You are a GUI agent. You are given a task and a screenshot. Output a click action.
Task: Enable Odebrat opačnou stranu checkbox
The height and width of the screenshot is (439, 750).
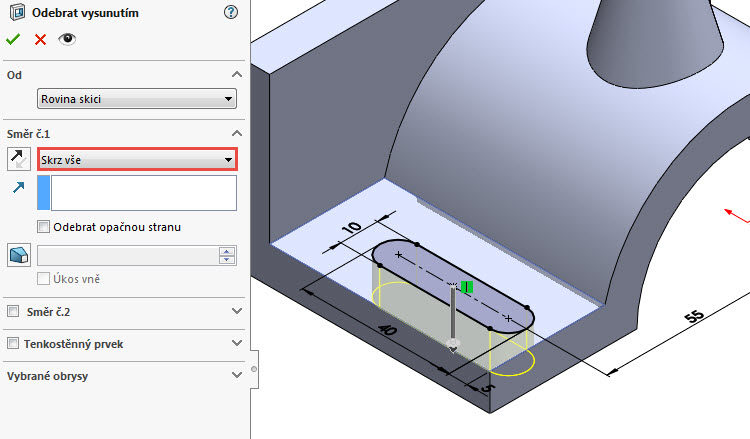click(x=44, y=227)
